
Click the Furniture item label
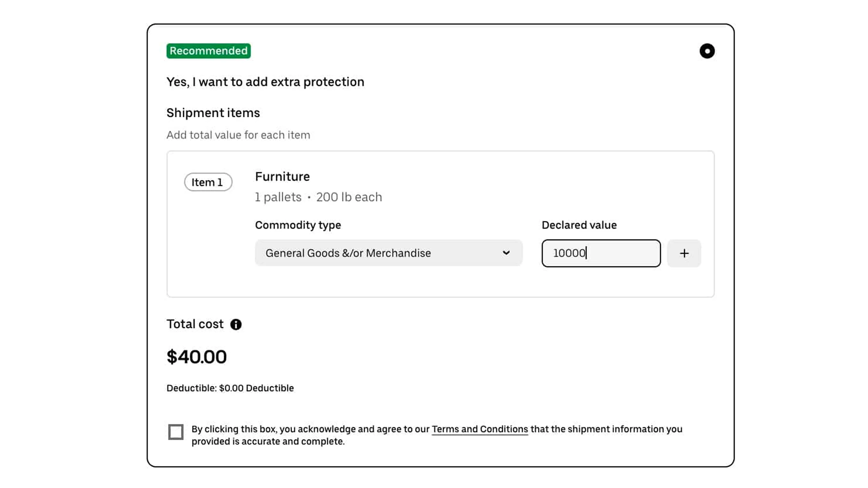coord(282,176)
